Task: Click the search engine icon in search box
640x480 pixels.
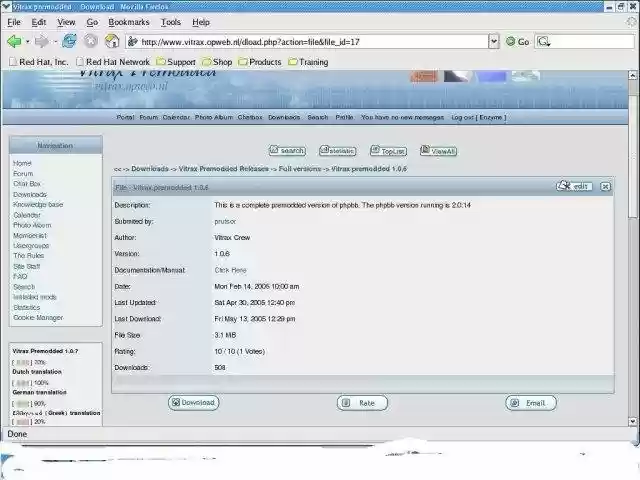Action: click(544, 42)
